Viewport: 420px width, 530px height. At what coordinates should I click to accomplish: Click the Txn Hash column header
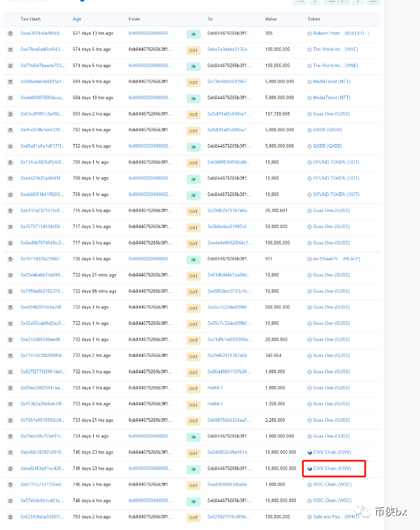pos(30,19)
